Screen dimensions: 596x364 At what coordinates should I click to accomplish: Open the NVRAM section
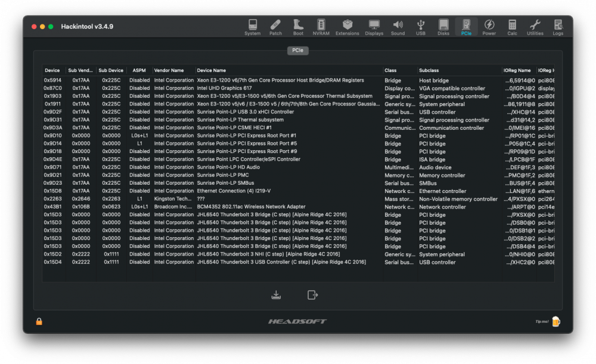[321, 27]
